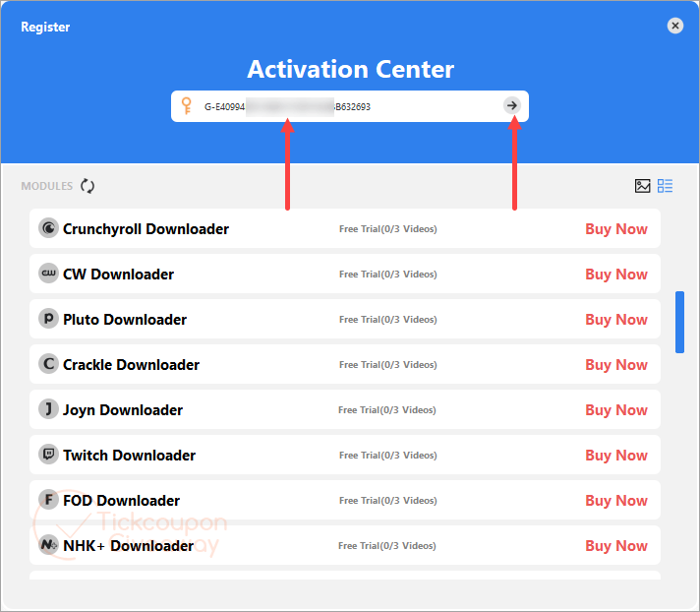This screenshot has height=612, width=700.
Task: Select FOD Downloader module name
Action: (121, 500)
